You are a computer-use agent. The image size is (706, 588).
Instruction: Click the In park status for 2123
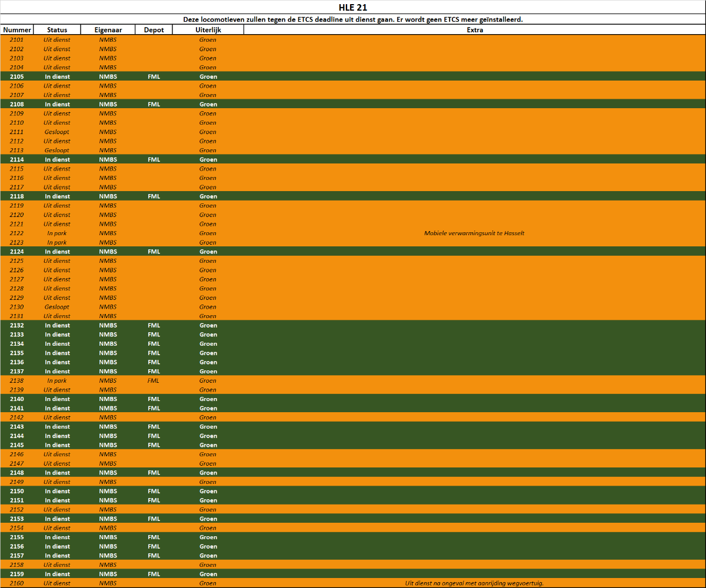click(x=57, y=242)
